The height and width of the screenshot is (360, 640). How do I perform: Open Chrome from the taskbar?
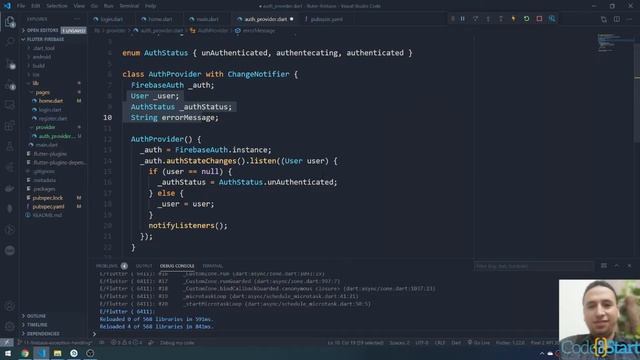25,353
